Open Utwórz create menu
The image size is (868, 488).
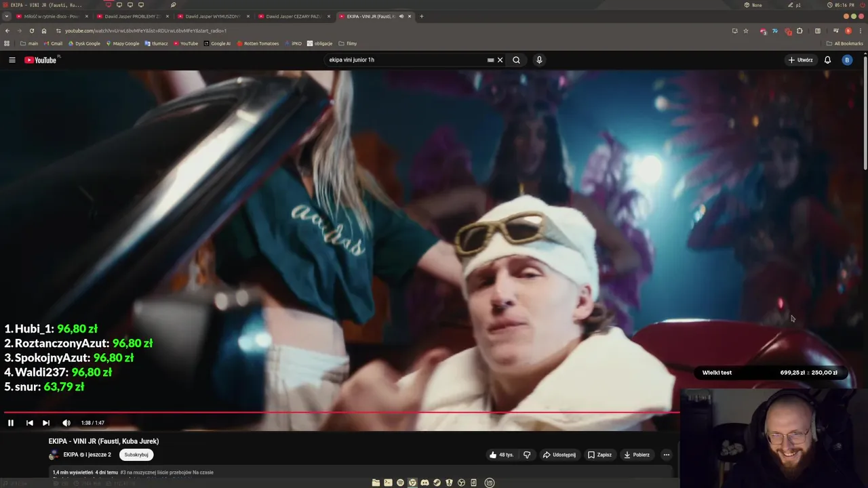tap(800, 60)
